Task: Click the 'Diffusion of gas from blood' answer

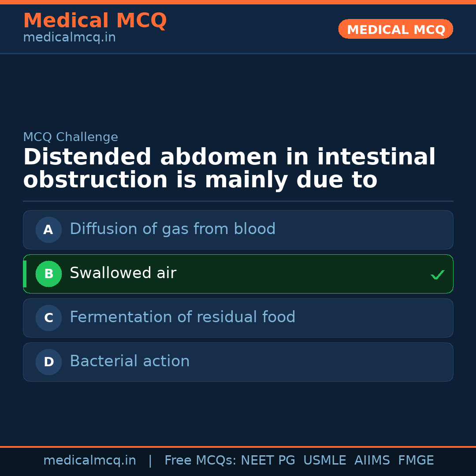Action: click(172, 229)
